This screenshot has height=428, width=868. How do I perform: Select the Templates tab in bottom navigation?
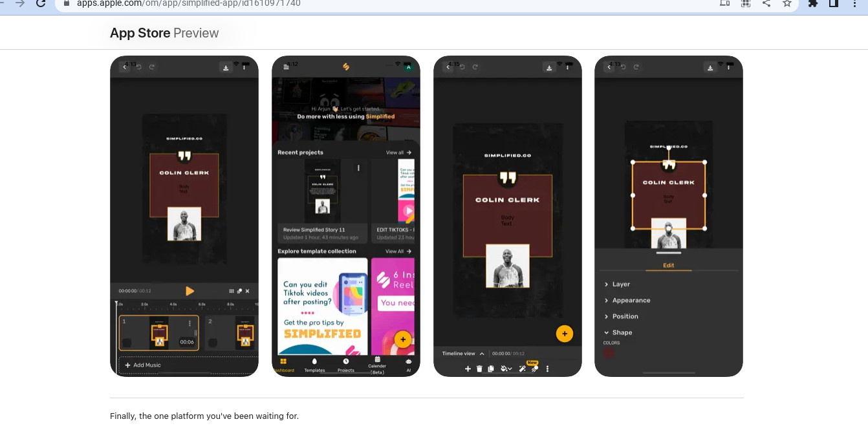click(x=314, y=365)
